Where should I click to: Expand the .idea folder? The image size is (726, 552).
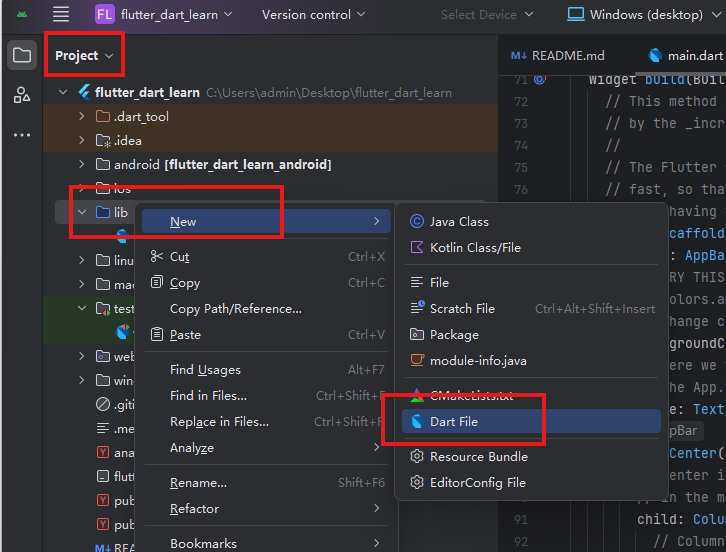pyautogui.click(x=81, y=140)
